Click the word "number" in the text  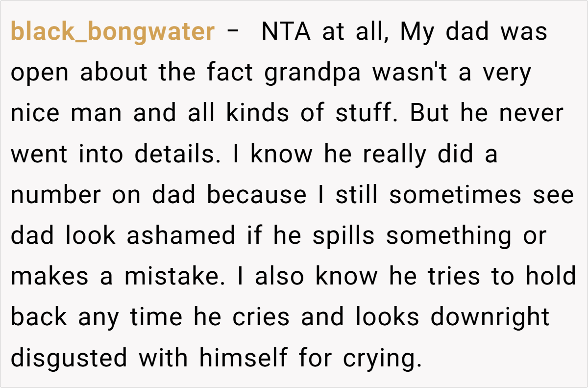(56, 195)
